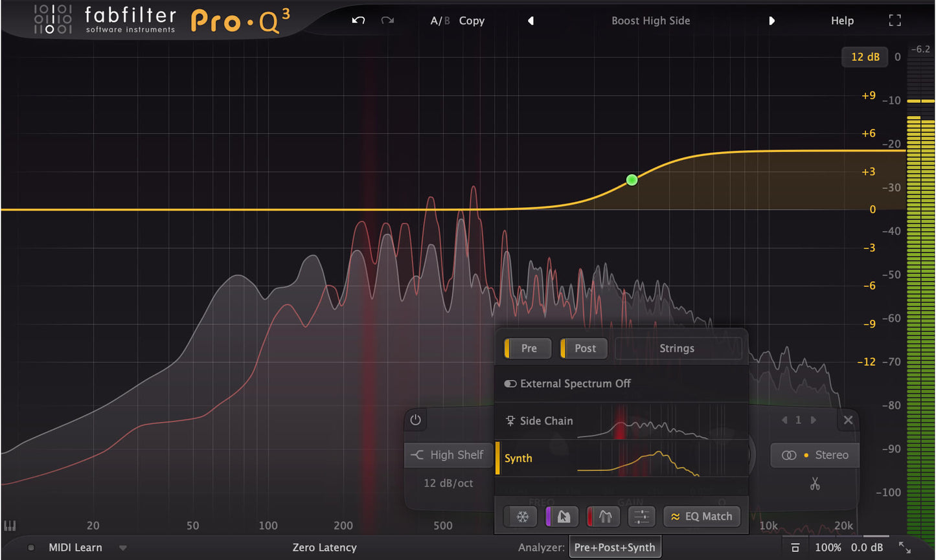Toggle the spectrum grab icon button

[562, 517]
